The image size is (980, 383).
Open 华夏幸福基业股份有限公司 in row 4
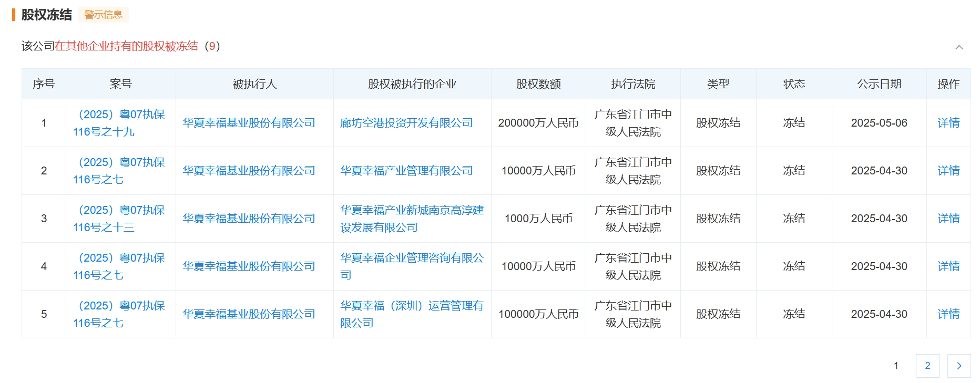[249, 266]
